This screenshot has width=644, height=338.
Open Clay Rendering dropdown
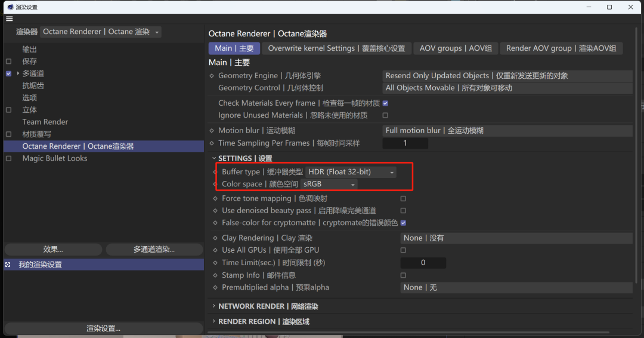tap(516, 238)
